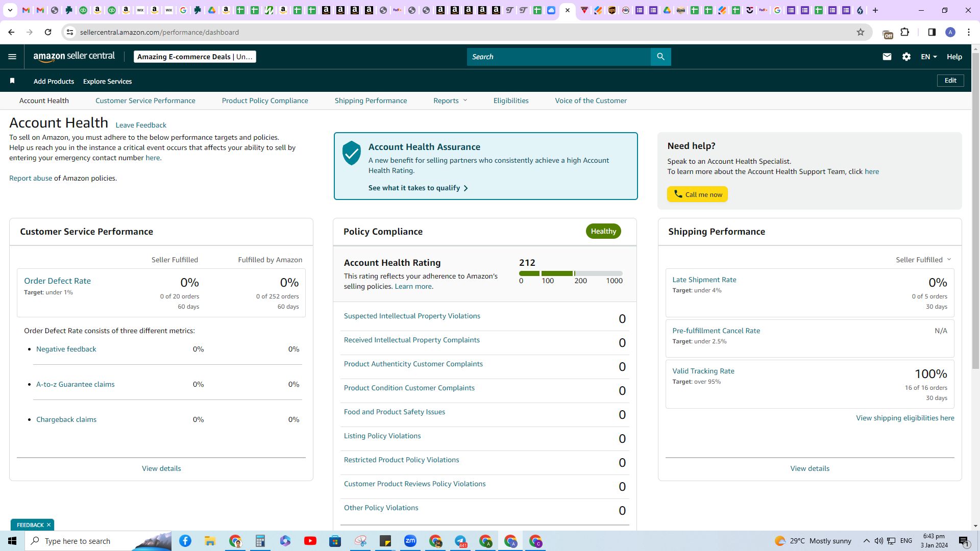Click Explore Services
The height and width of the screenshot is (551, 980).
coord(107,81)
